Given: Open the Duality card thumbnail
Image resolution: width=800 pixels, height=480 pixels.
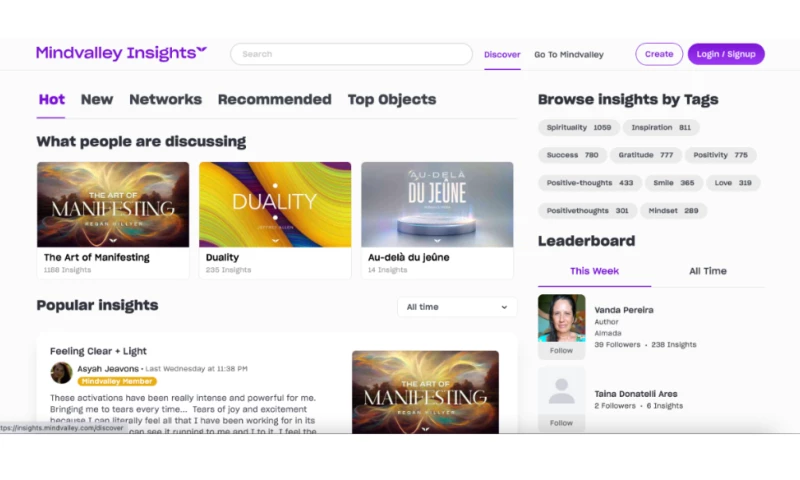Looking at the screenshot, I should point(275,205).
